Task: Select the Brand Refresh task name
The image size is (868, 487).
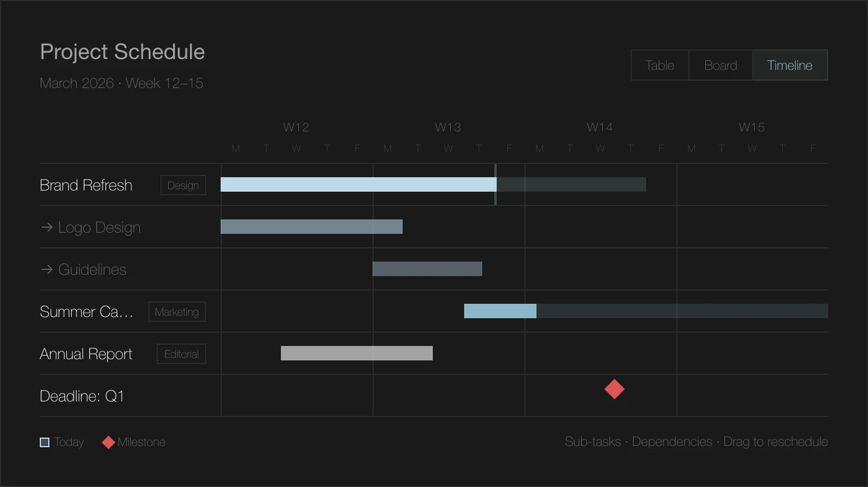Action: pos(86,185)
